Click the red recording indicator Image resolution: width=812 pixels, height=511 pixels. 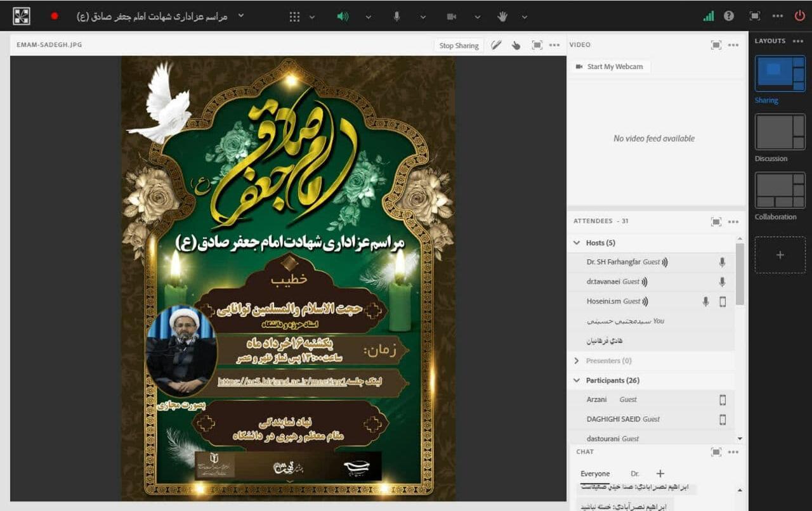tap(55, 16)
